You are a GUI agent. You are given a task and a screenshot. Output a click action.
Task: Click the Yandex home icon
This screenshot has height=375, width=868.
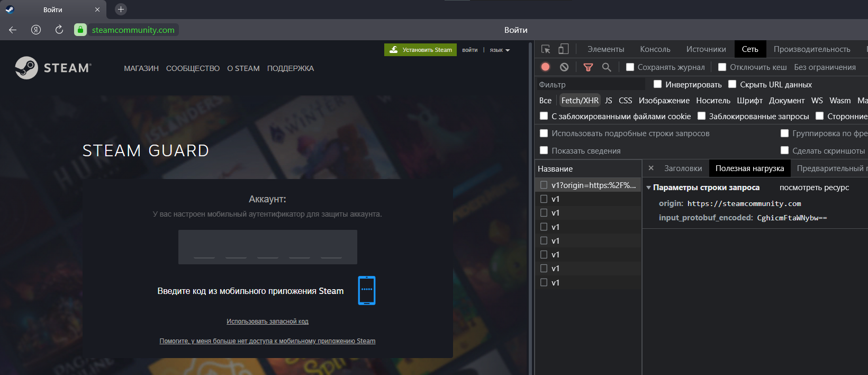click(36, 30)
